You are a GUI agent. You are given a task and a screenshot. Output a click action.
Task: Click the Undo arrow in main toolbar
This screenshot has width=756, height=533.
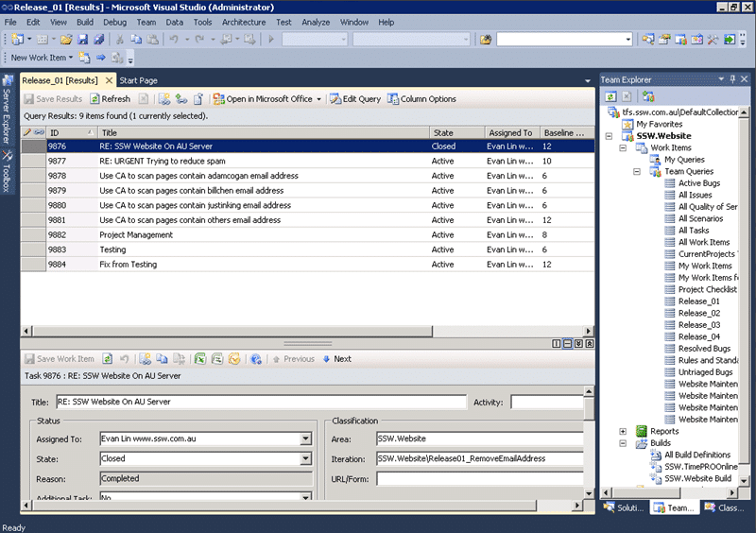pos(174,39)
